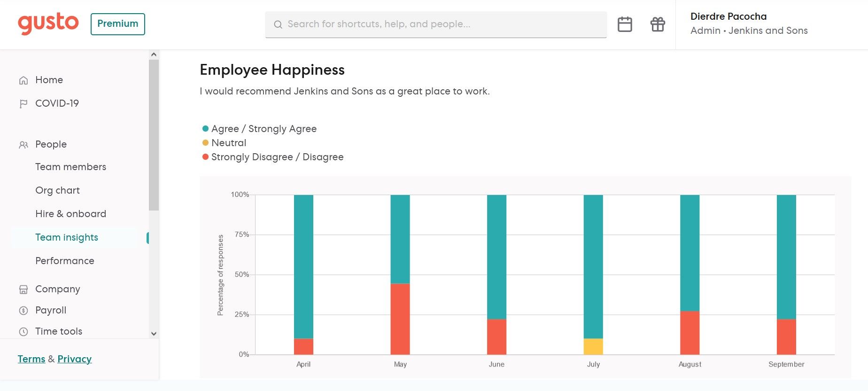Click the Company building icon
The height and width of the screenshot is (391, 868).
(x=23, y=289)
